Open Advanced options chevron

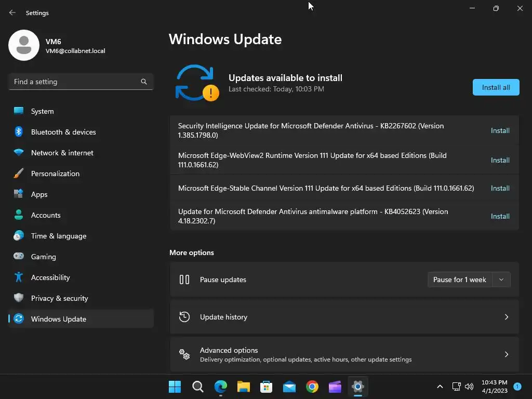coord(507,354)
